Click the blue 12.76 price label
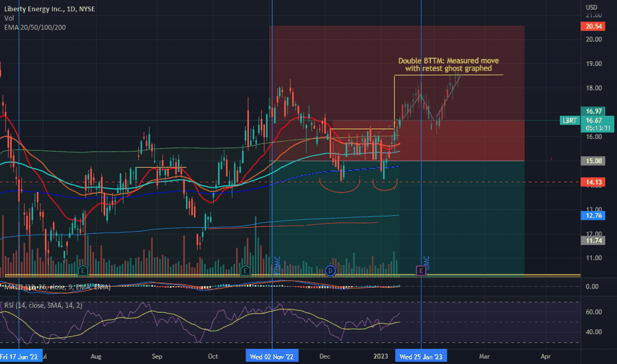 pos(593,216)
